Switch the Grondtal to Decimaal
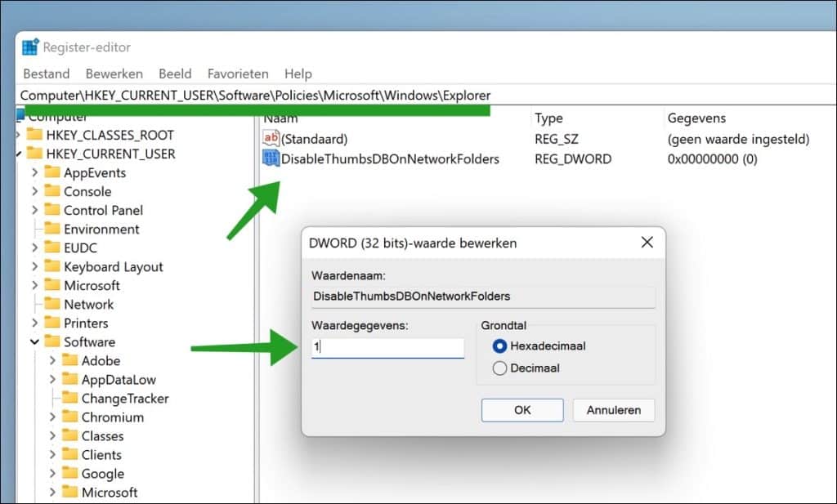 pos(498,368)
